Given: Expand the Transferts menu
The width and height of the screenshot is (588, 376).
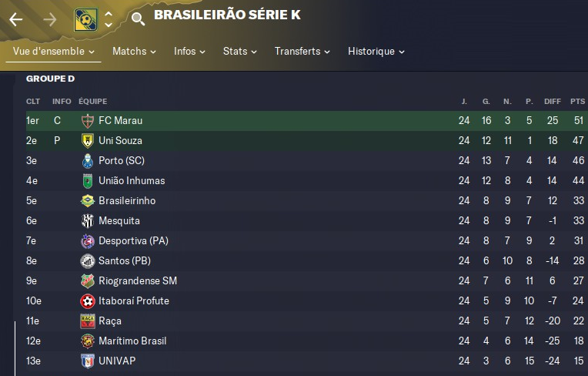Looking at the screenshot, I should [302, 52].
